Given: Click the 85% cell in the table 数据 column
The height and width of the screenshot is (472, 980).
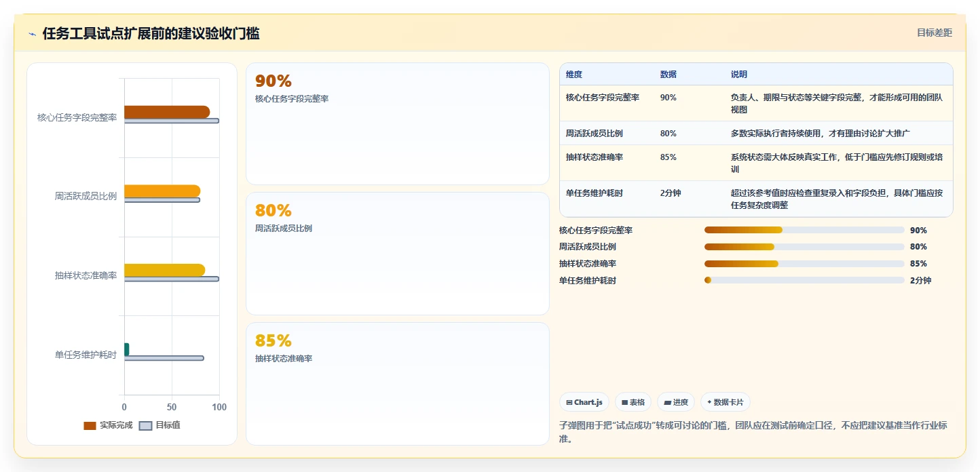Looking at the screenshot, I should 668,157.
